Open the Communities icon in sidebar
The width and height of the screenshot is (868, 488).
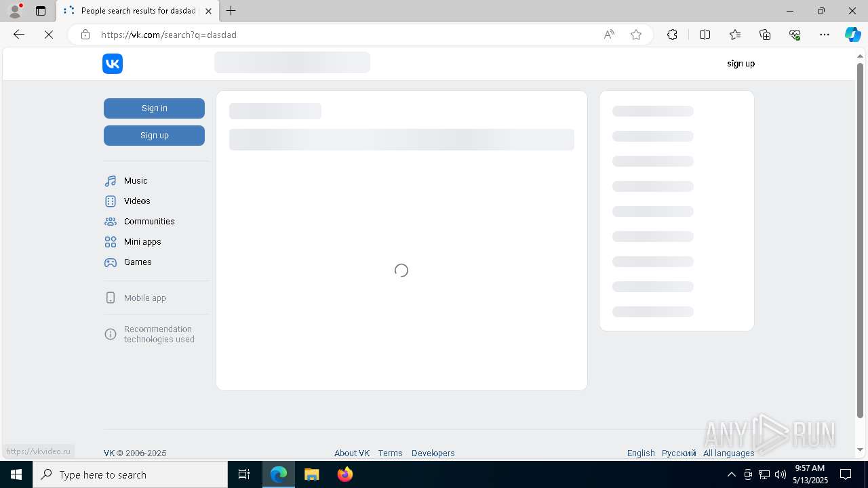111,222
